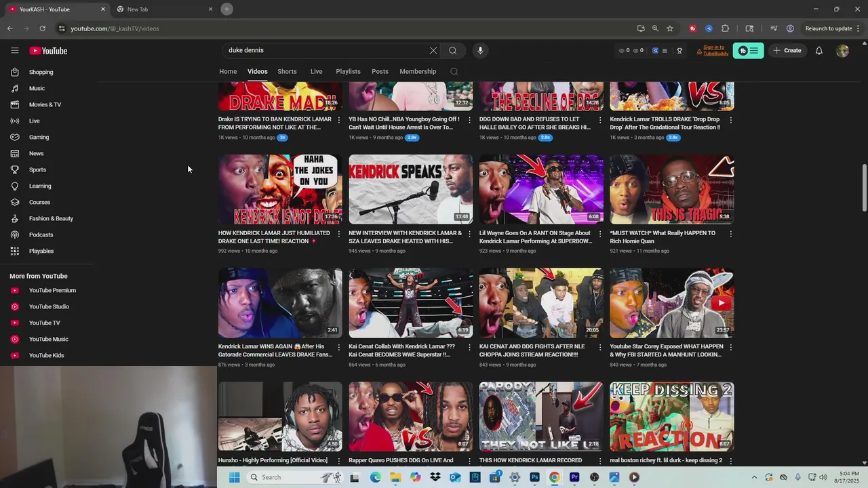
Task: Open Photoshop from the taskbar
Action: point(534,477)
